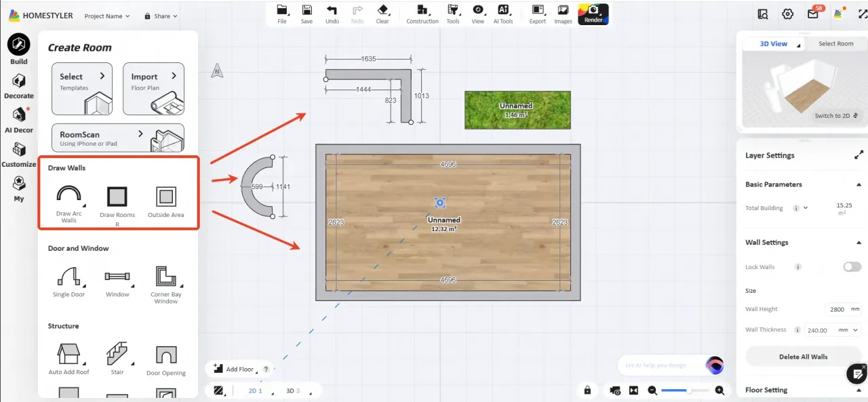Toggle the Lock Walls switch
The height and width of the screenshot is (402, 868).
click(x=852, y=267)
